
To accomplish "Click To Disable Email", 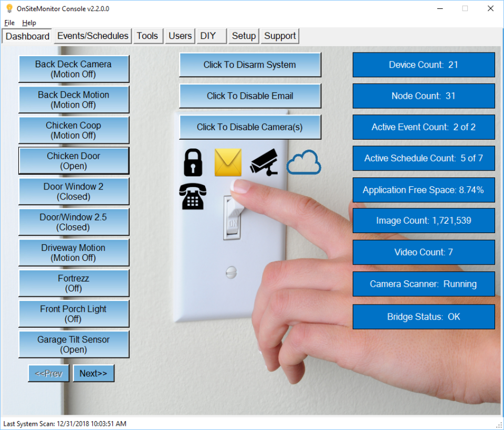I will pyautogui.click(x=250, y=96).
